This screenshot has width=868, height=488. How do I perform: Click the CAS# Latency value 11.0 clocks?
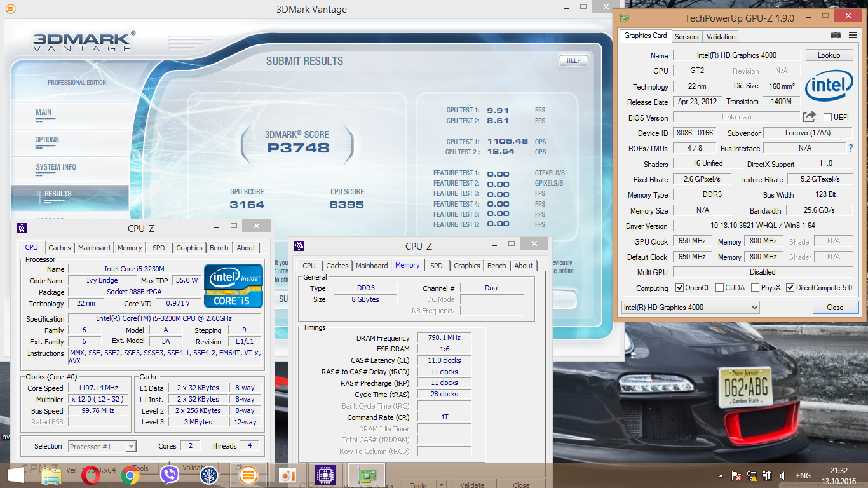(444, 360)
